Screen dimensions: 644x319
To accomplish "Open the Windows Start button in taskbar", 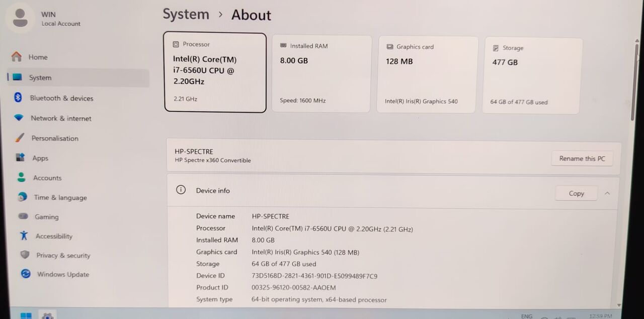I will click(26, 315).
